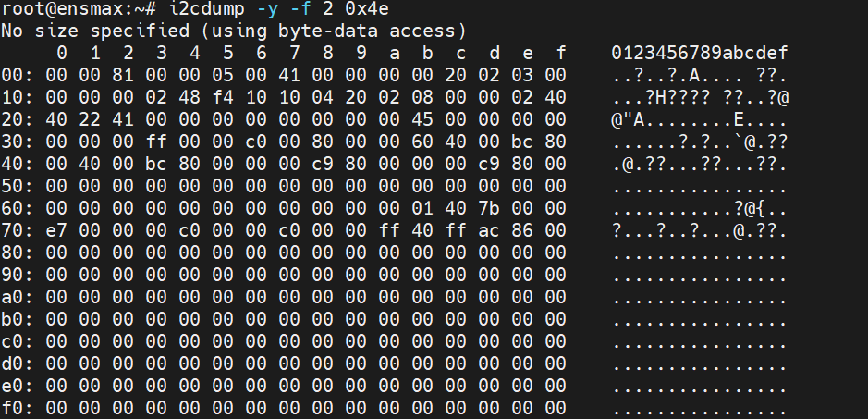Click the 0123456789abcdef ASCII column header
This screenshot has height=419, width=868.
[x=699, y=53]
